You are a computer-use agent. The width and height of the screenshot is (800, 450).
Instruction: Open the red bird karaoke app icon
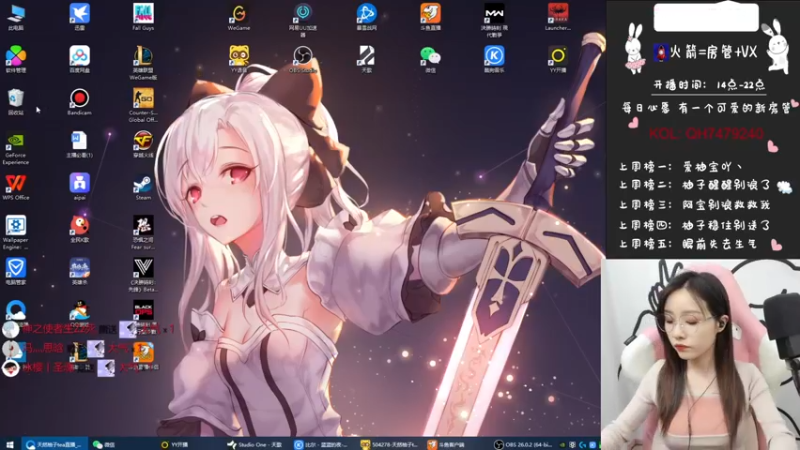[80, 229]
